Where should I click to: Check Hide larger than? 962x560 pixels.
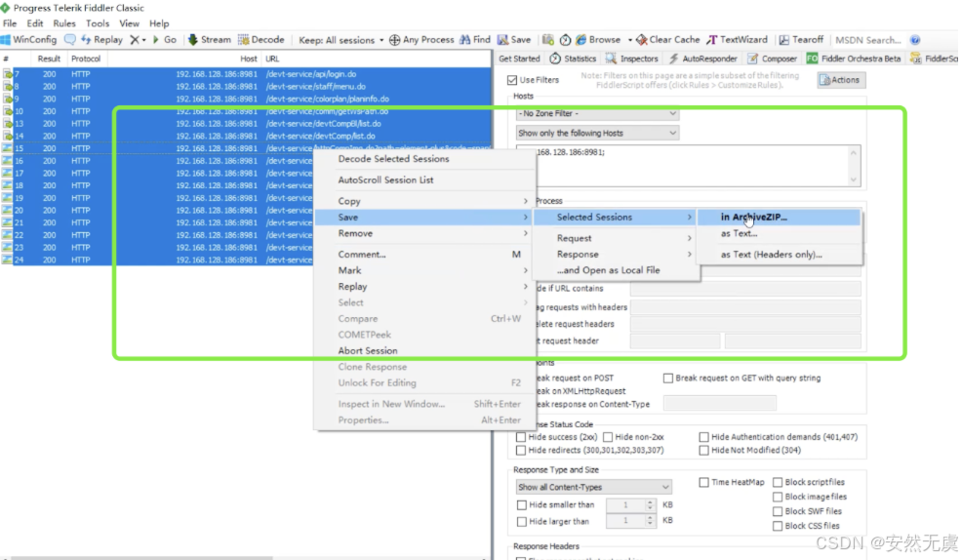[x=522, y=522]
